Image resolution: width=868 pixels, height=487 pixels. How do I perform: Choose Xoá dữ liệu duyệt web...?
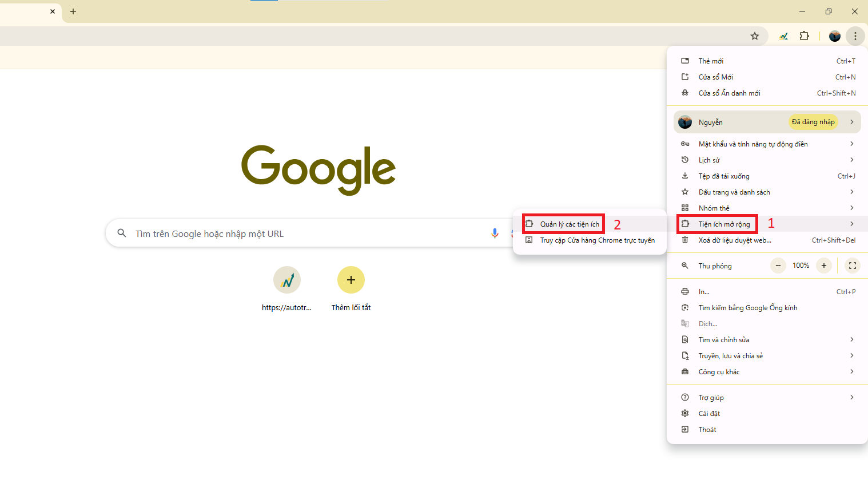767,240
